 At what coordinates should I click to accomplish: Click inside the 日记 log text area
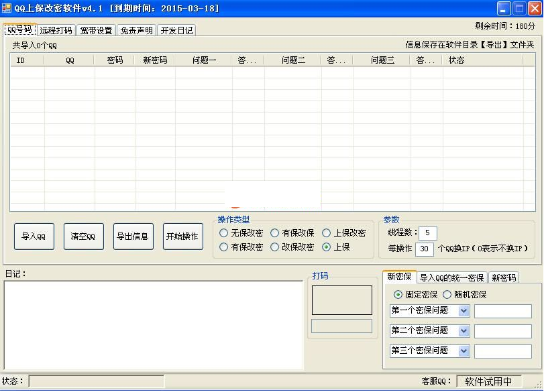point(153,325)
